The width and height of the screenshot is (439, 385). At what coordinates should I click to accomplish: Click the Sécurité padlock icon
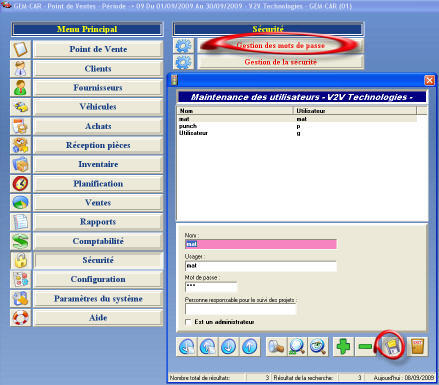point(20,260)
